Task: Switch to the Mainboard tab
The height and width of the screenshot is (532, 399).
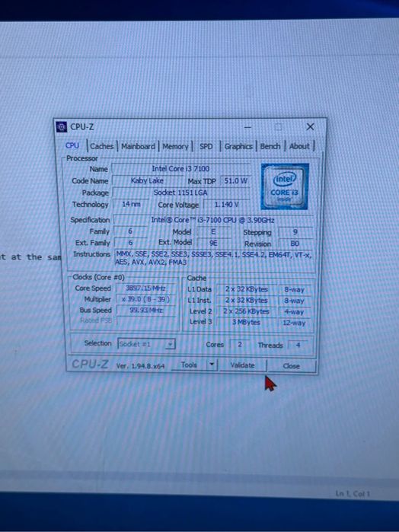Action: pos(138,146)
